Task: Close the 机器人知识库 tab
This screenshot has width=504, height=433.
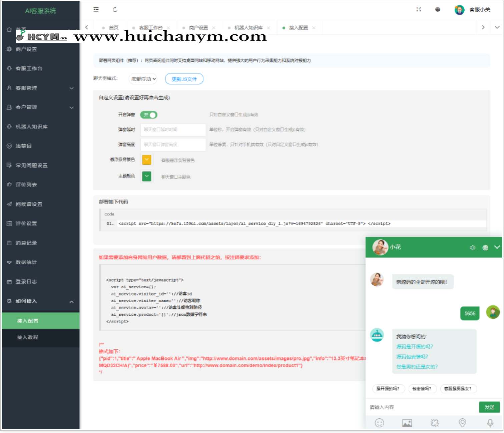Action: pyautogui.click(x=269, y=28)
